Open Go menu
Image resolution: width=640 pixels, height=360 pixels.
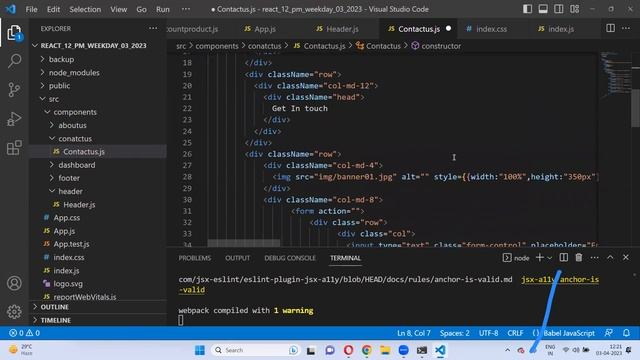click(x=141, y=9)
